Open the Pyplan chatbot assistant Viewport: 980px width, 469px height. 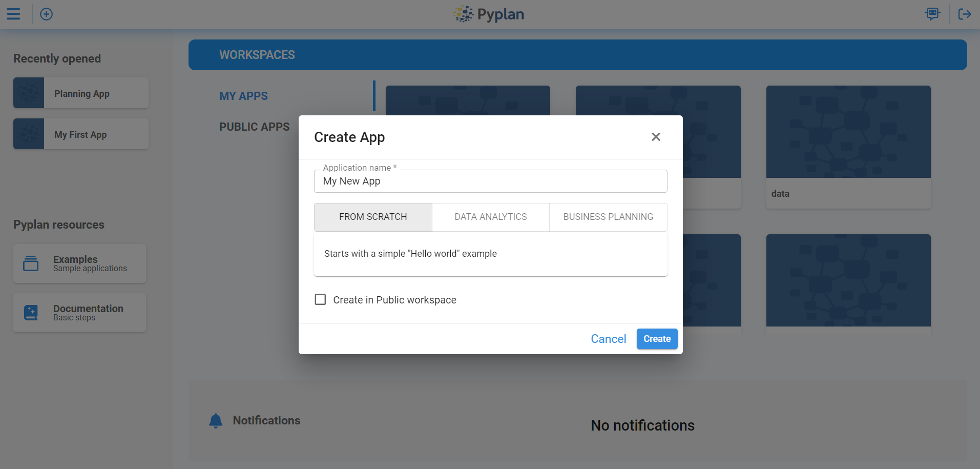[932, 14]
